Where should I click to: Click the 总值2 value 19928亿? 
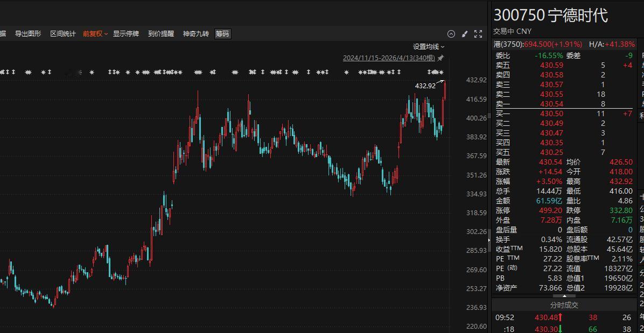(618, 288)
